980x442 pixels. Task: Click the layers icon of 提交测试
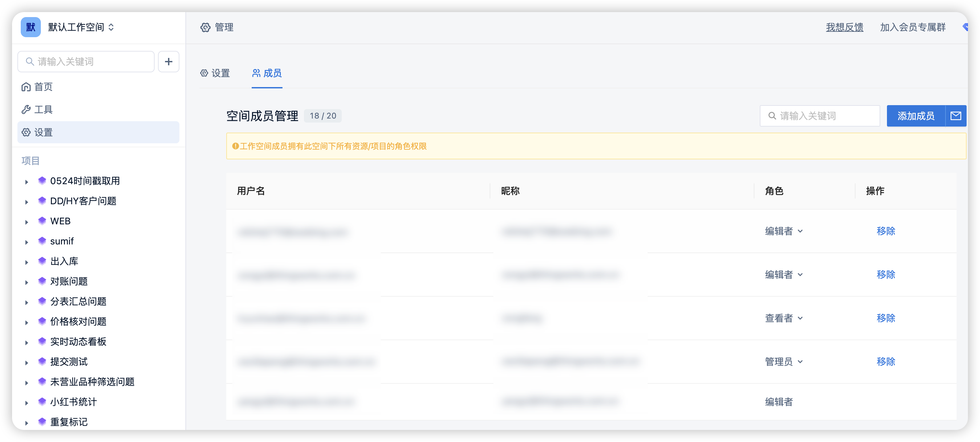point(42,362)
